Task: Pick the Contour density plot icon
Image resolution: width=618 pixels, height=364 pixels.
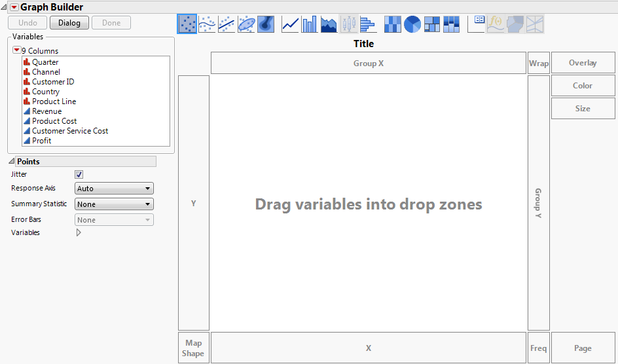Action: click(266, 24)
